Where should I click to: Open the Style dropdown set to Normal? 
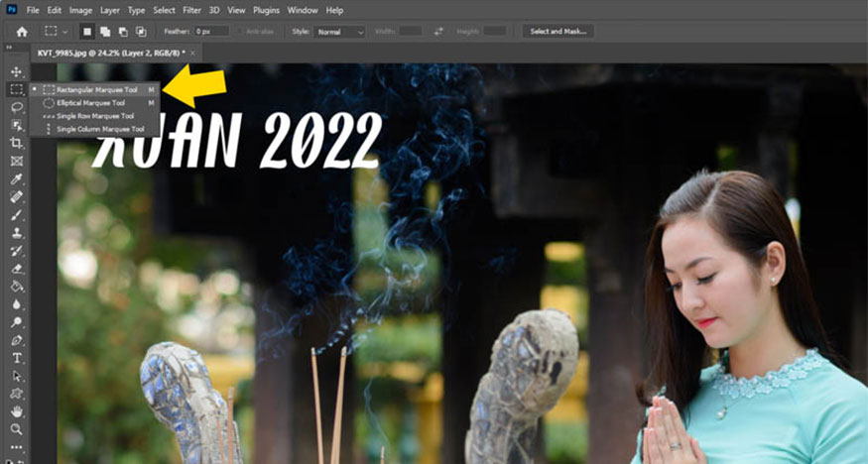click(340, 32)
